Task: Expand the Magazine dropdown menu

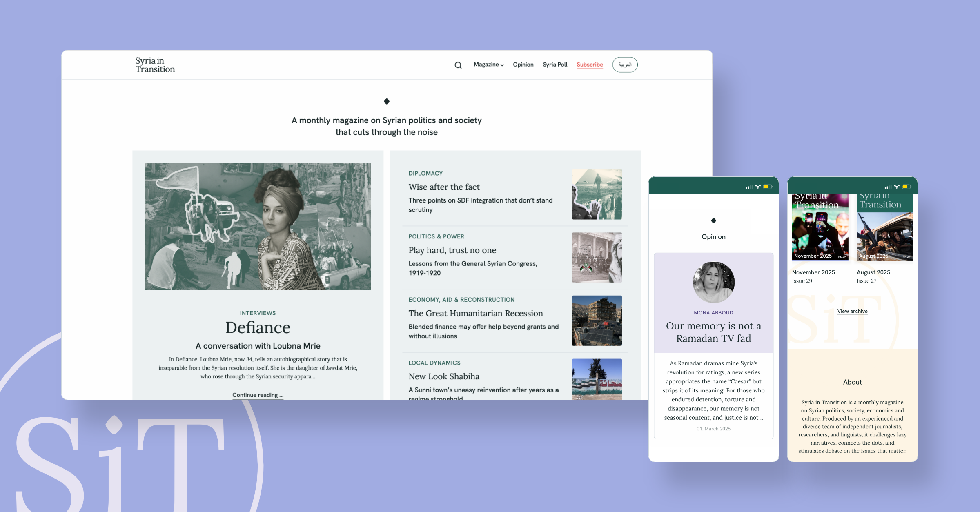Action: 489,65
